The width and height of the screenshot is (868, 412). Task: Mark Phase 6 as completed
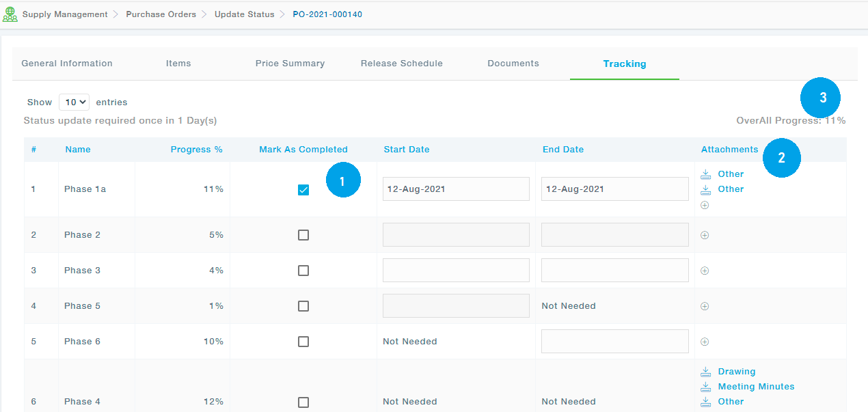point(303,342)
